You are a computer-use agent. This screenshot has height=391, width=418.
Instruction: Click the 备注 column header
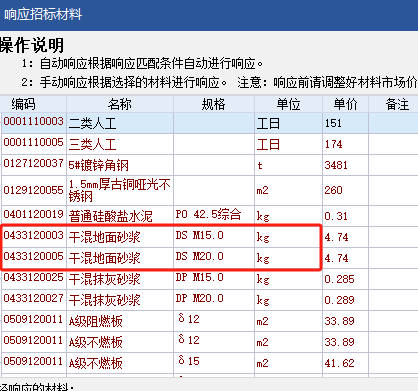click(393, 104)
